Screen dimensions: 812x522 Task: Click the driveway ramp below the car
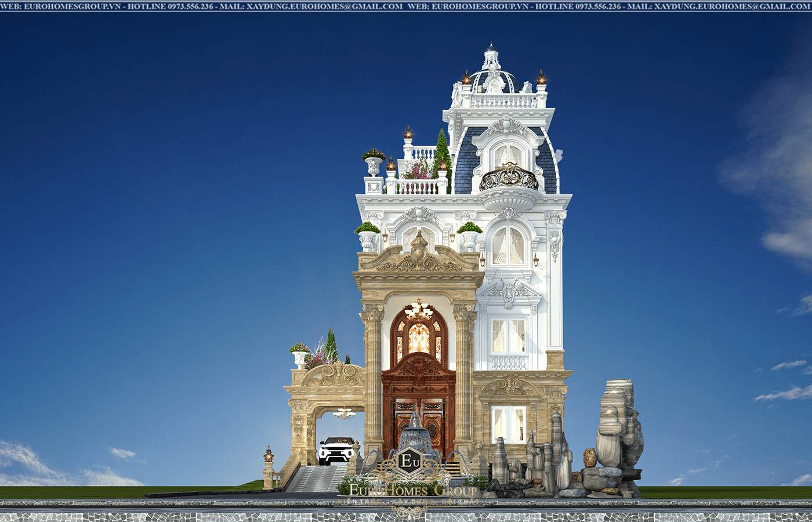tap(313, 478)
